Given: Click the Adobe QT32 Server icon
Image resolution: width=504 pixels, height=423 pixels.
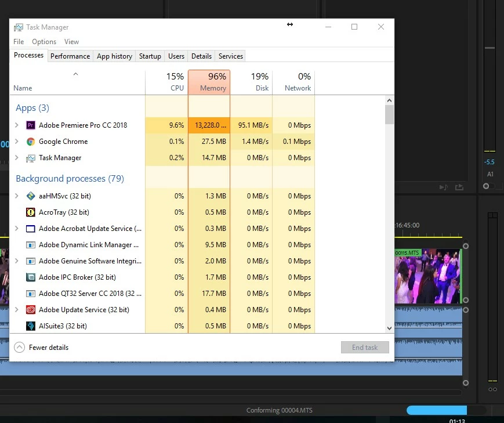Looking at the screenshot, I should click(x=31, y=294).
